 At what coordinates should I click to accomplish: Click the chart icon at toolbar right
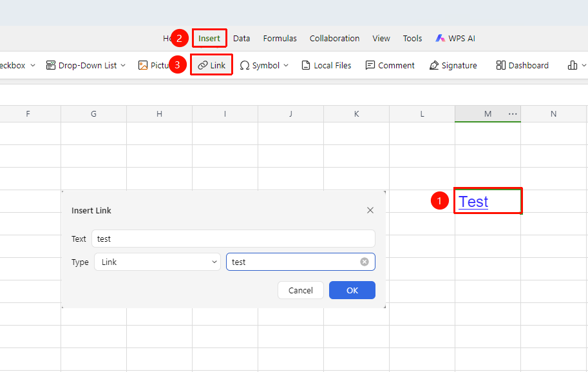tap(573, 65)
